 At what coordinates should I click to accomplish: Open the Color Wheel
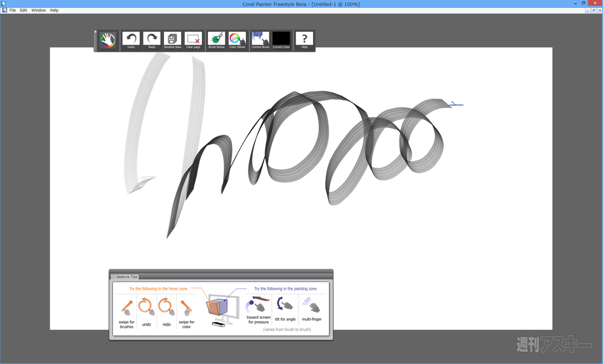tap(237, 40)
